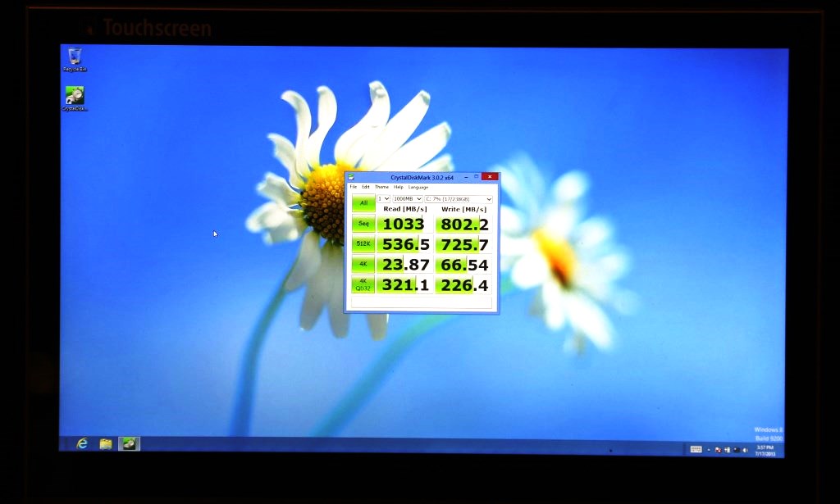Run all benchmarks with All button
This screenshot has height=504, width=840.
(x=363, y=202)
